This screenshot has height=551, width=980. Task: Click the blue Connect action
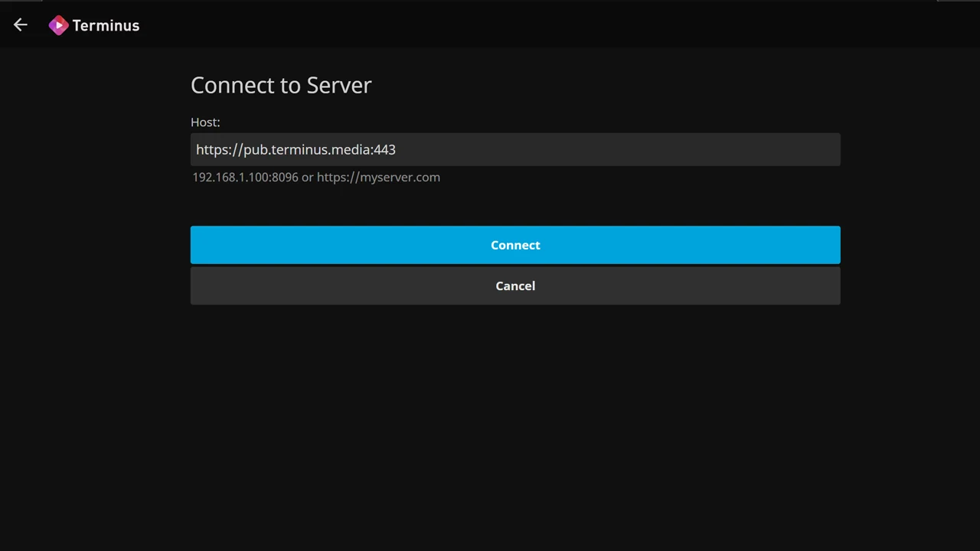(515, 245)
